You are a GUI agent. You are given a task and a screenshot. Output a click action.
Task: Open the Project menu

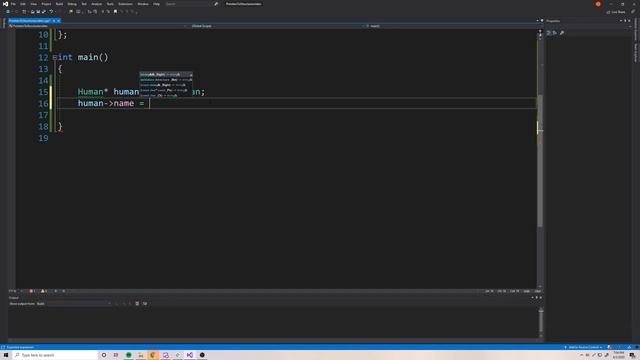(46, 4)
